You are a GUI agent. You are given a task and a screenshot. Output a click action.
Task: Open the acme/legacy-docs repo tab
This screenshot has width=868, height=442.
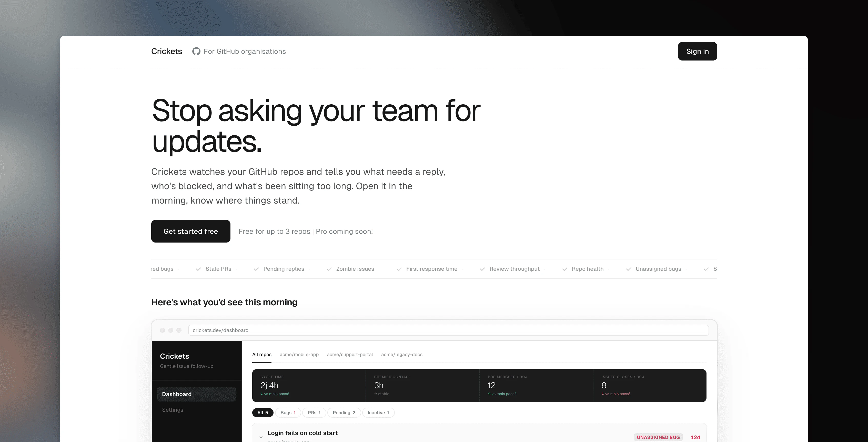click(402, 354)
